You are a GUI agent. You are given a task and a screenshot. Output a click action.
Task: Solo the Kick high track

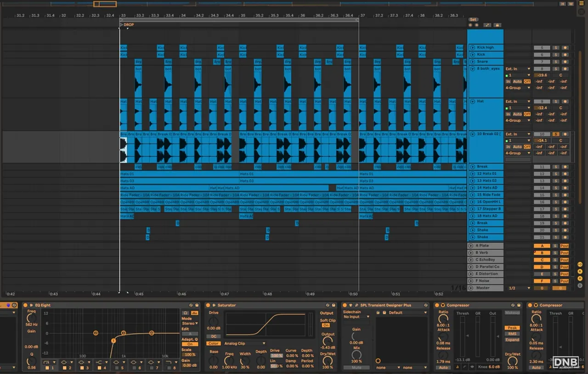(555, 48)
